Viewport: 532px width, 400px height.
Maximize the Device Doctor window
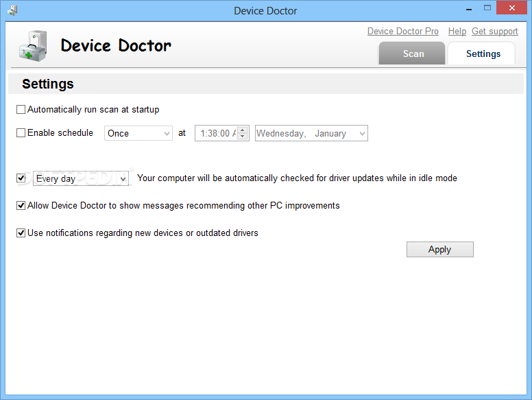click(487, 8)
